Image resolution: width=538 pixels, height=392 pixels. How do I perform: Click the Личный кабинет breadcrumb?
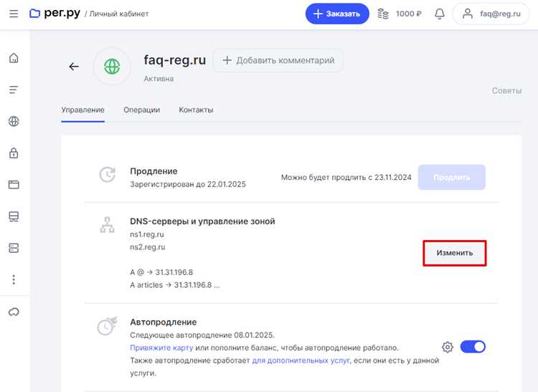(x=119, y=14)
